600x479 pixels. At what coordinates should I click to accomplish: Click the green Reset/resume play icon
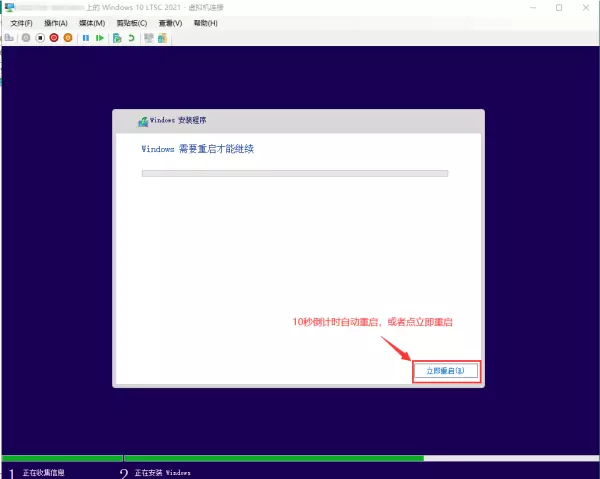coord(100,38)
